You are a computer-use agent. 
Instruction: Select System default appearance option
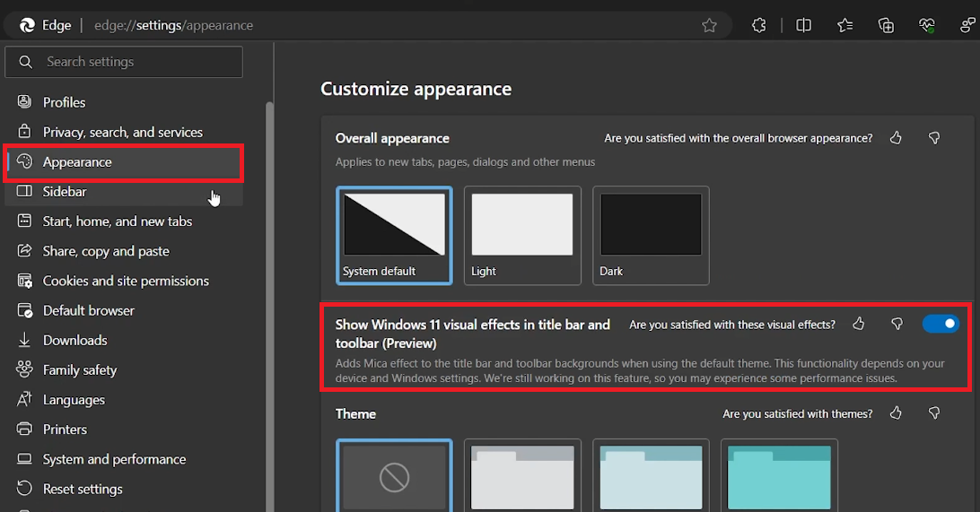click(x=394, y=236)
